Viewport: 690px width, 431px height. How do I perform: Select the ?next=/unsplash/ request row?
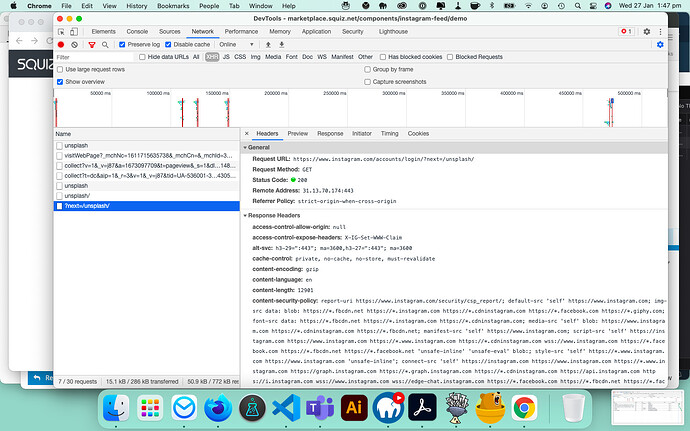coord(147,206)
